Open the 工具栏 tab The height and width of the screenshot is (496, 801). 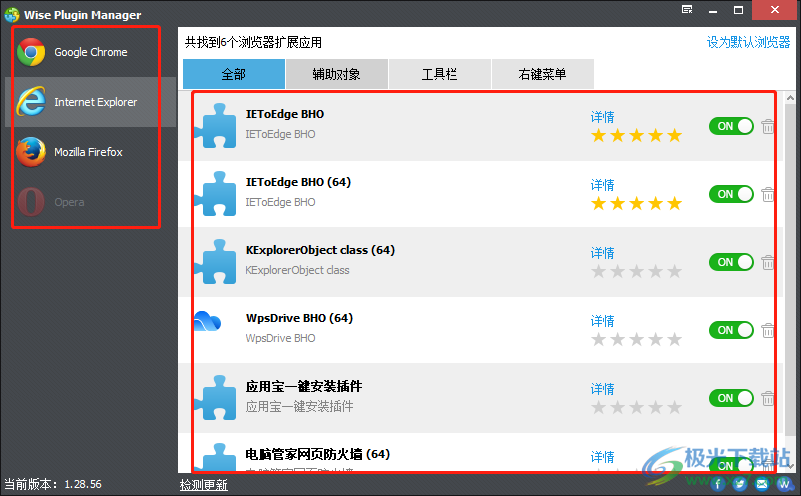439,74
